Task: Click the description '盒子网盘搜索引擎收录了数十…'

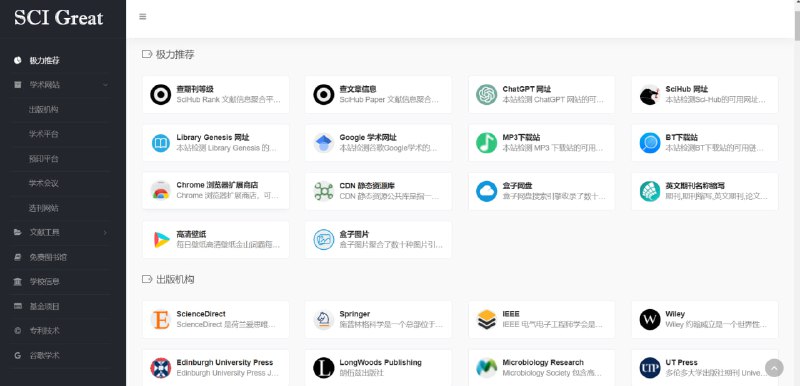Action: point(554,197)
